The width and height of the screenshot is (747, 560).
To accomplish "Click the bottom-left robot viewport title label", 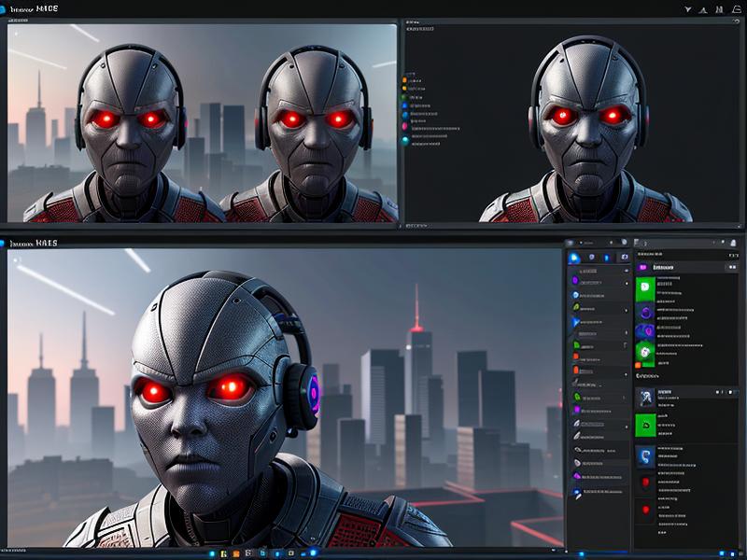I will 34,243.
